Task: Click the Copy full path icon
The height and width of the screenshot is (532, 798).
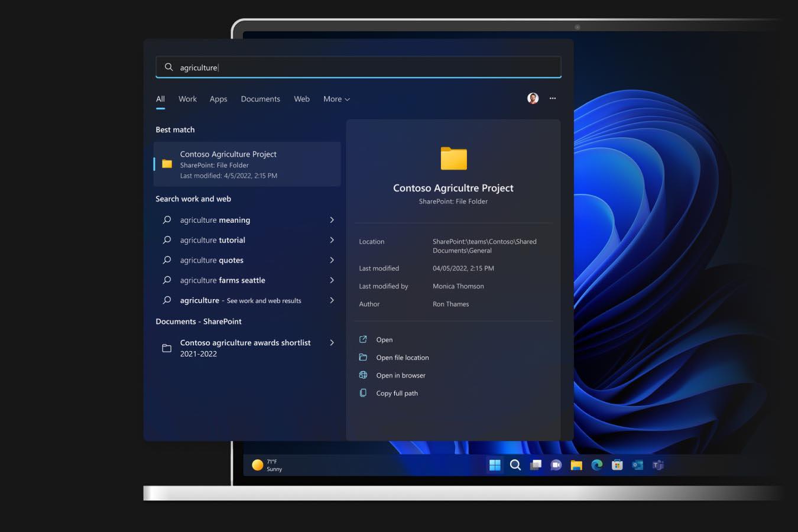Action: tap(363, 392)
